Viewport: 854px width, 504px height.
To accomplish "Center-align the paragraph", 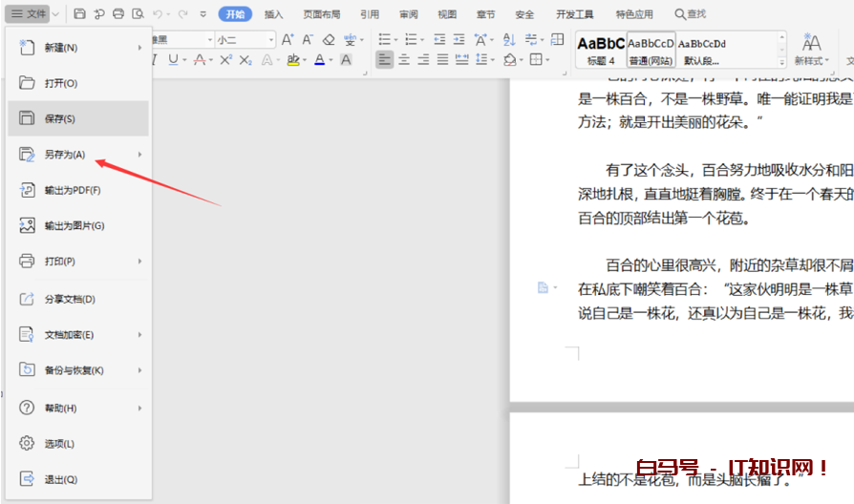I will 404,59.
